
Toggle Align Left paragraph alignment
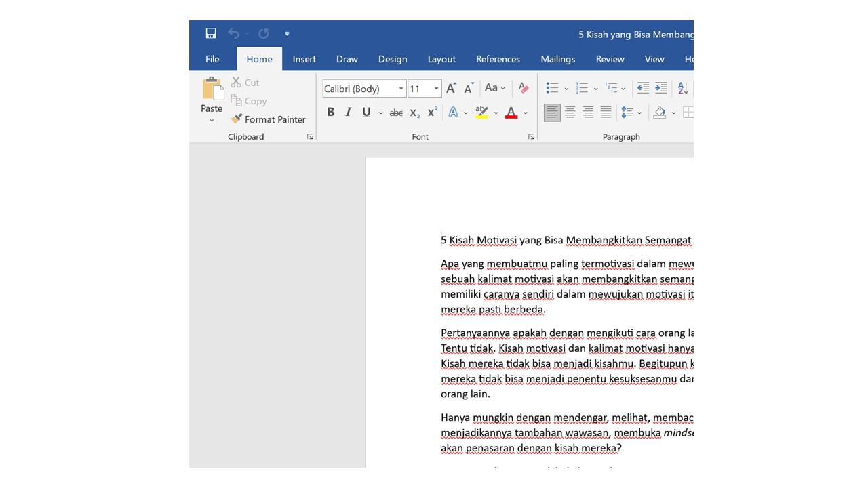(x=553, y=113)
